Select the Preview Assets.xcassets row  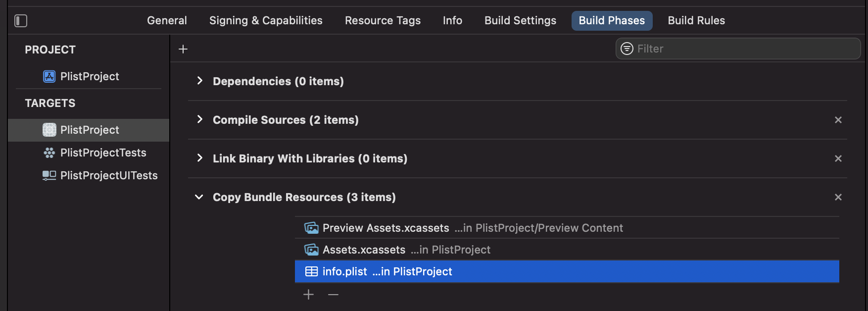tap(567, 228)
